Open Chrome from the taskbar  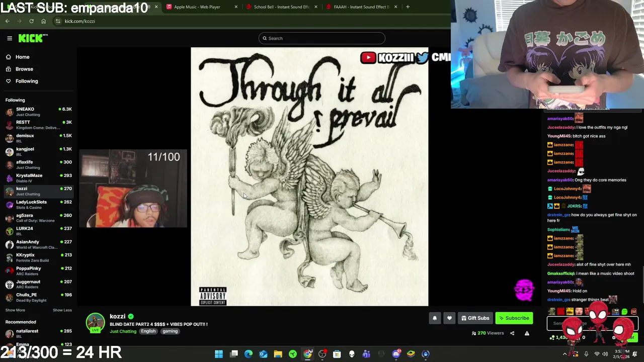coord(307,354)
